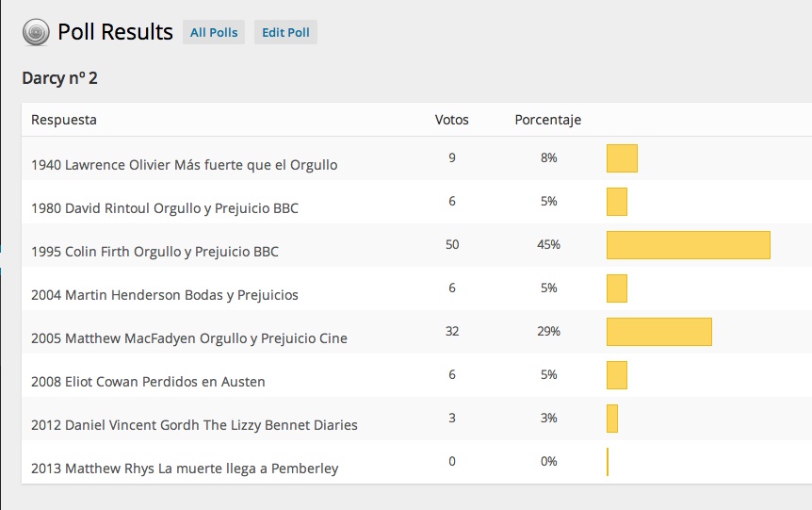The width and height of the screenshot is (812, 510).
Task: Select the 2008 Eliot Cowan answer row
Action: 148,382
